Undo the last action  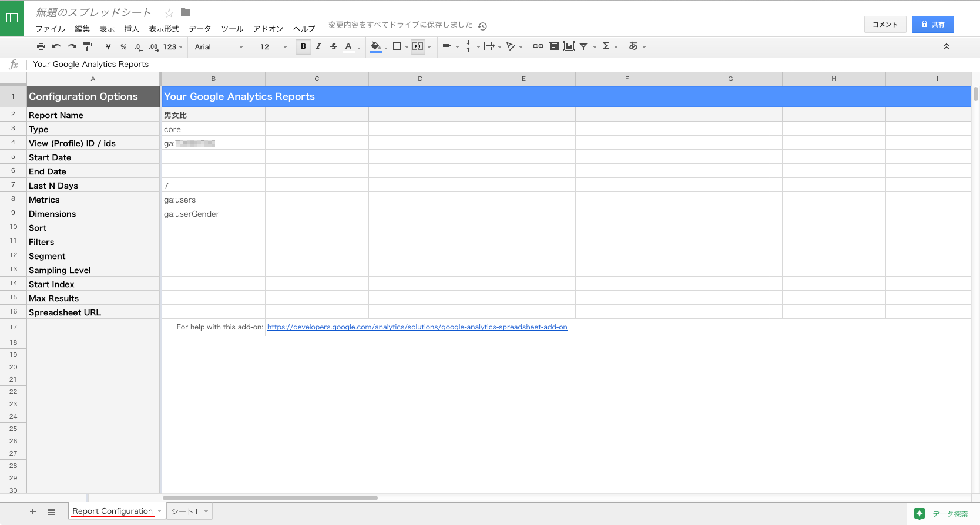[56, 46]
